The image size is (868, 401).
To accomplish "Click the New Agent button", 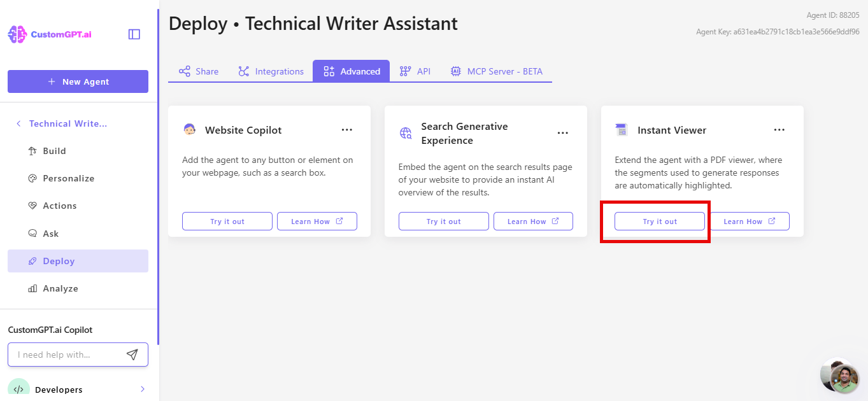I will (x=78, y=81).
